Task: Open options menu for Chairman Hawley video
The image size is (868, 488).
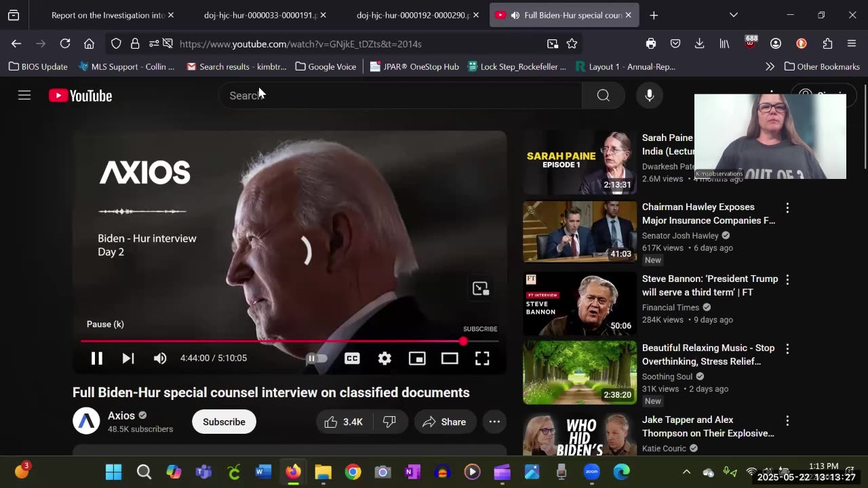Action: click(x=787, y=207)
